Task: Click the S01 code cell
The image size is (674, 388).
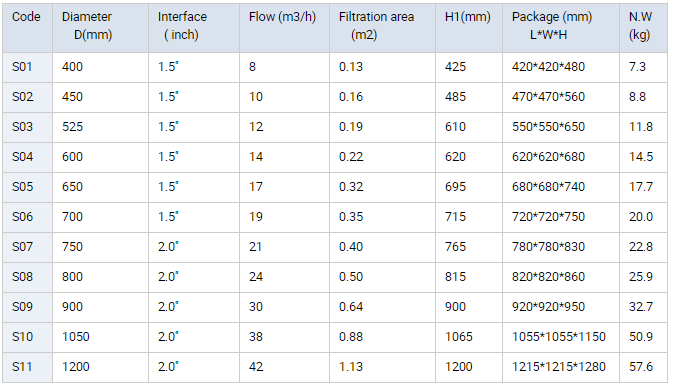Action: point(28,67)
